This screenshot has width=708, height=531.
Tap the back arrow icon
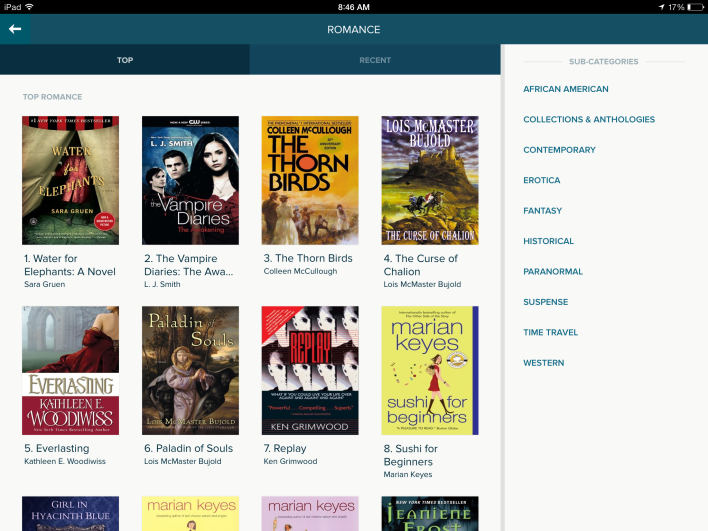(15, 29)
